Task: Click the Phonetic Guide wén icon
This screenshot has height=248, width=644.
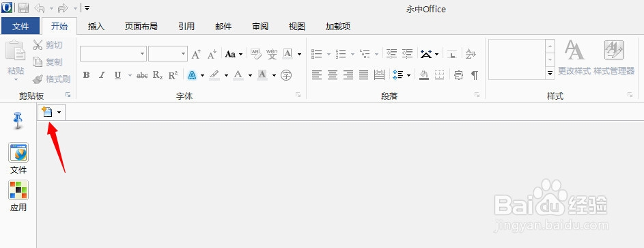Action: pyautogui.click(x=272, y=54)
